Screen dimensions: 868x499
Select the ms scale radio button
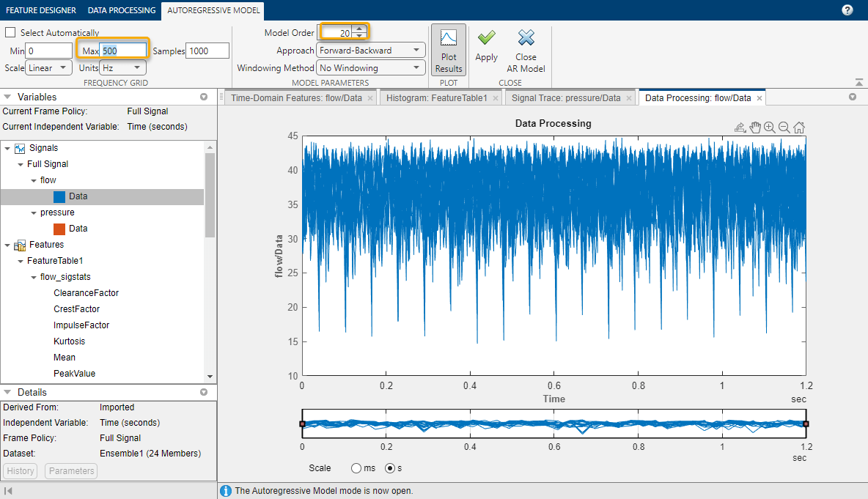(356, 467)
